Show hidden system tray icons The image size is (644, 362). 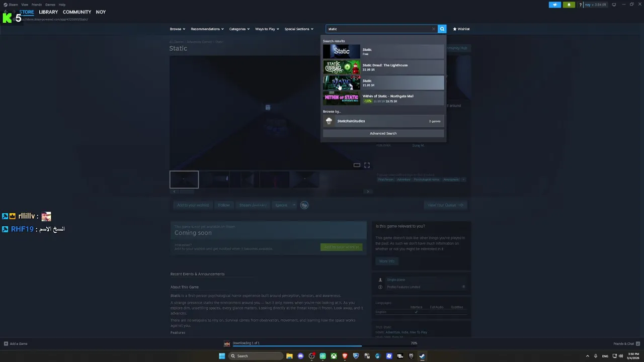[x=587, y=356]
